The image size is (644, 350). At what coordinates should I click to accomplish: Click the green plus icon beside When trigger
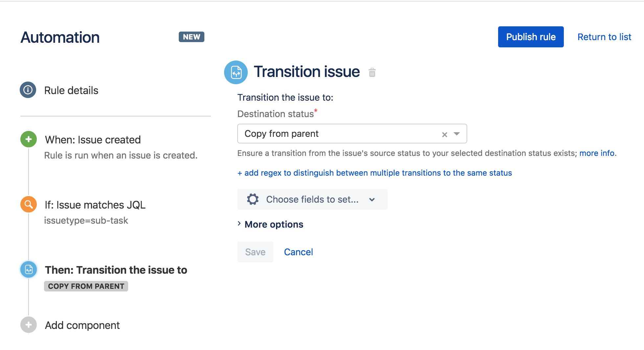click(28, 139)
